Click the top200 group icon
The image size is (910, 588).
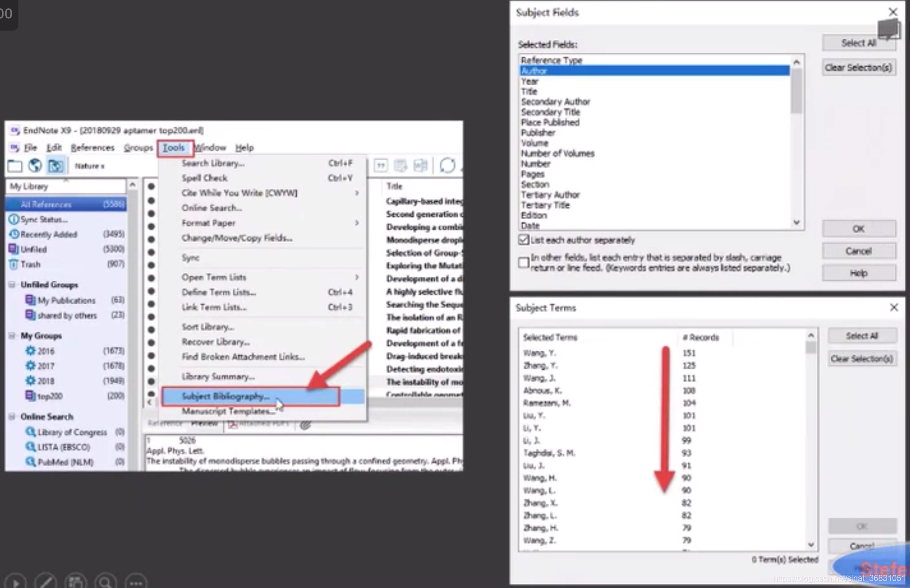coord(30,396)
